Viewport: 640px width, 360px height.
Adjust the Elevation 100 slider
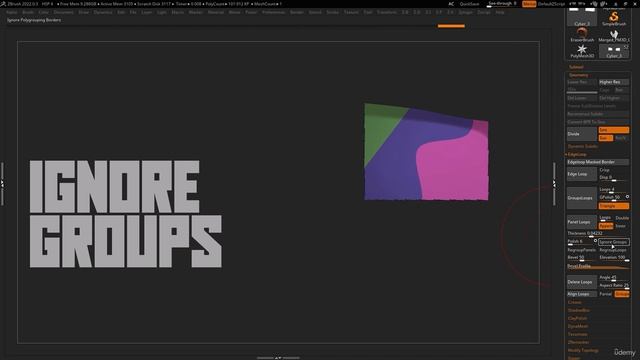tap(613, 258)
